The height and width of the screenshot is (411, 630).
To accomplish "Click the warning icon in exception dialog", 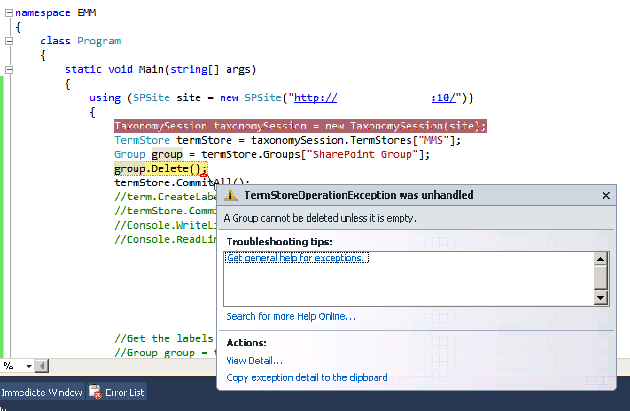I will point(231,195).
